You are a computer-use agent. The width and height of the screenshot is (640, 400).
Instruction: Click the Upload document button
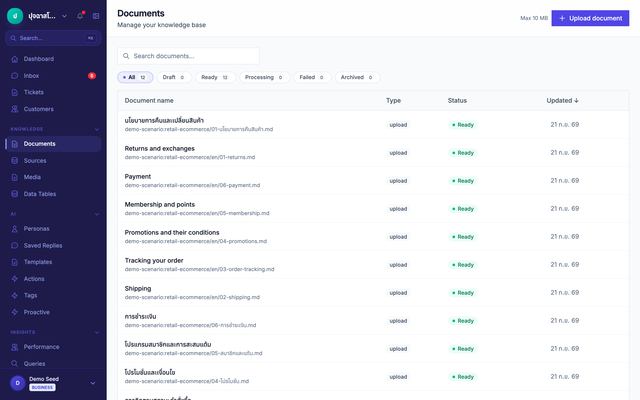(x=590, y=18)
